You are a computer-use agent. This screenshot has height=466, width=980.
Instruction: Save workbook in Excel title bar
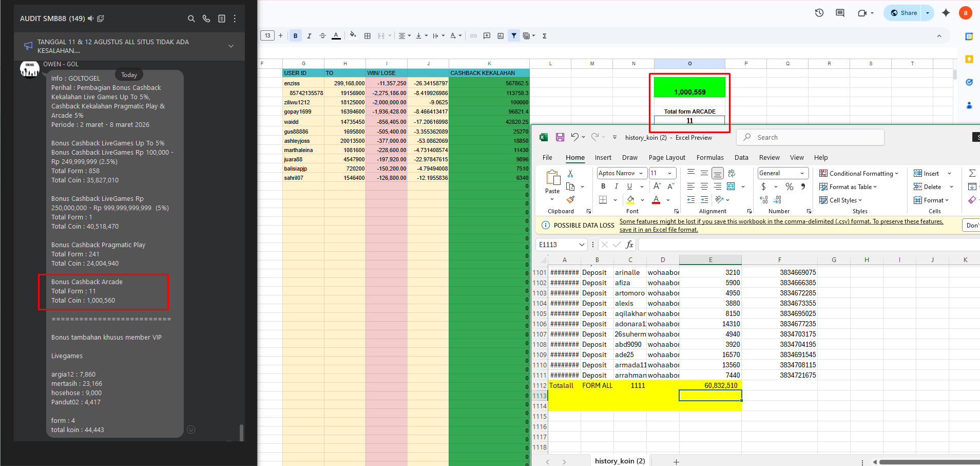(x=560, y=137)
